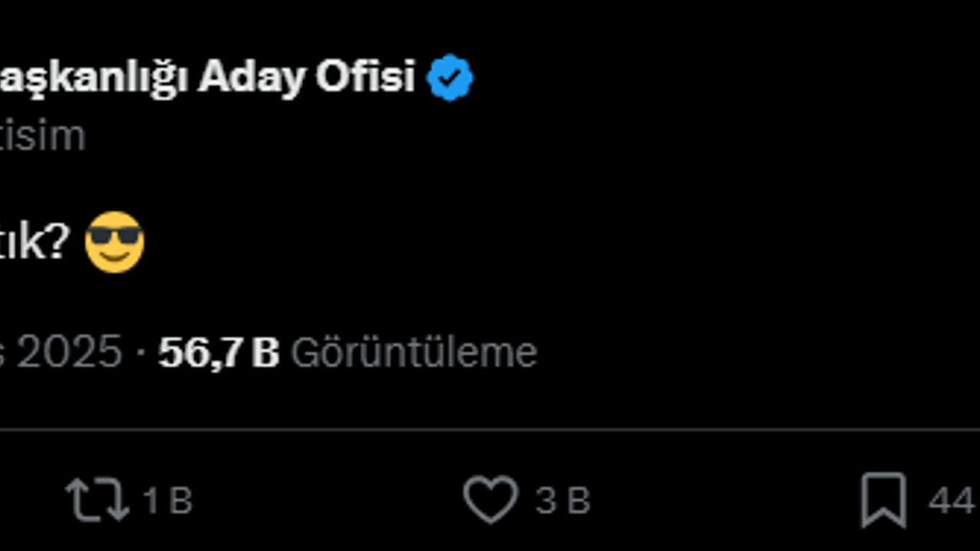Click the gray account handle ending "tisim"
Viewport: 980px width, 551px height.
point(42,136)
